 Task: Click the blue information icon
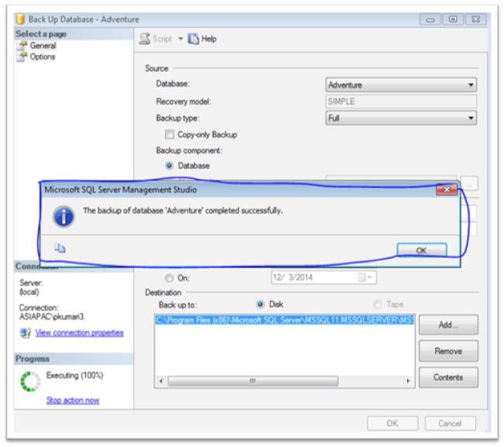tap(64, 216)
